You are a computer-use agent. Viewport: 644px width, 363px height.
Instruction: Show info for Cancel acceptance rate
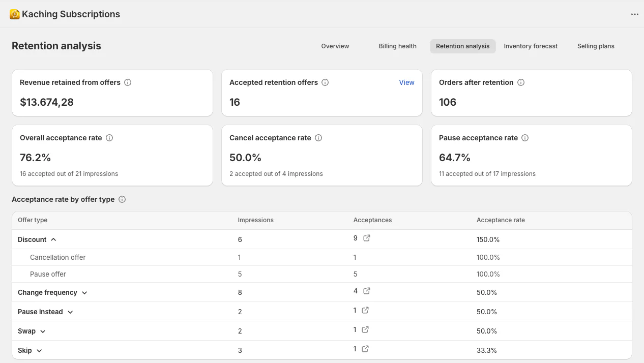318,138
